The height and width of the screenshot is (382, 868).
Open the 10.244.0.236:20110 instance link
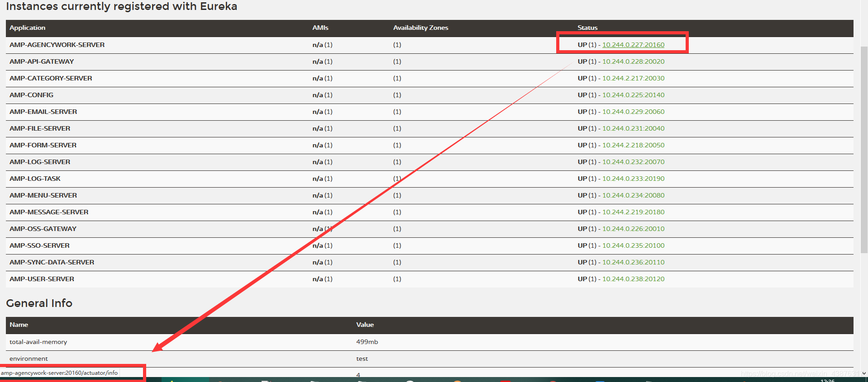633,262
